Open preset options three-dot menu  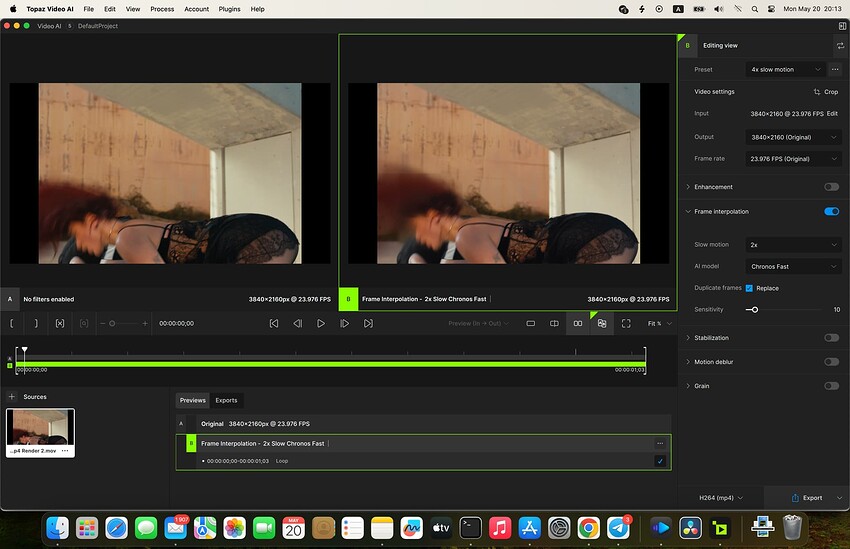pyautogui.click(x=835, y=69)
